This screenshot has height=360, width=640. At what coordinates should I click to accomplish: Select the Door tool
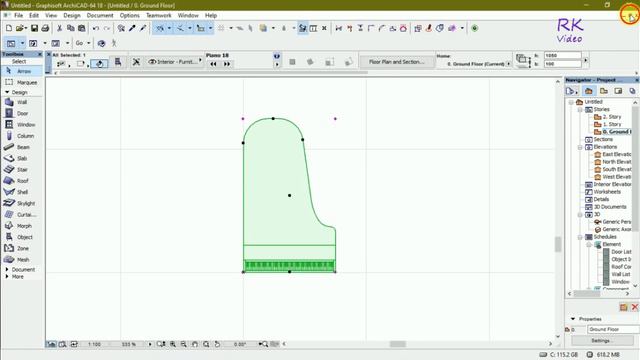[x=22, y=113]
